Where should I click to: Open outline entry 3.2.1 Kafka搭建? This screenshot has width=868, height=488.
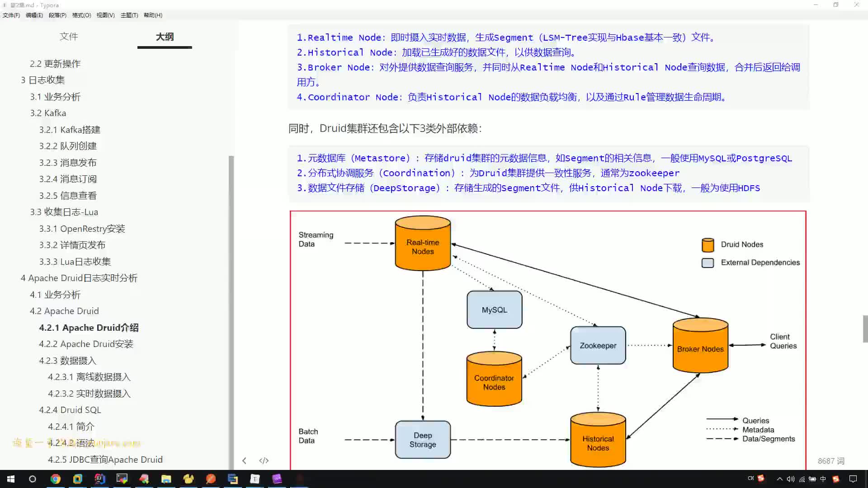pos(70,130)
